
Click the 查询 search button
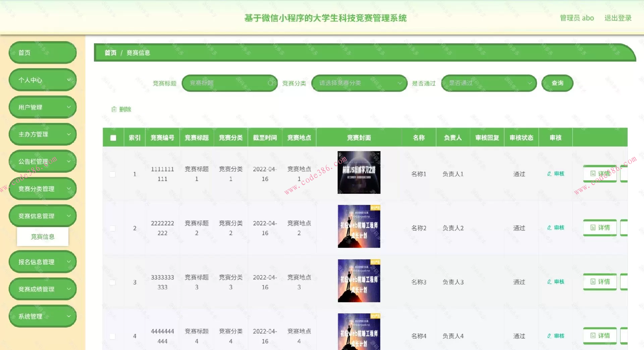click(557, 83)
